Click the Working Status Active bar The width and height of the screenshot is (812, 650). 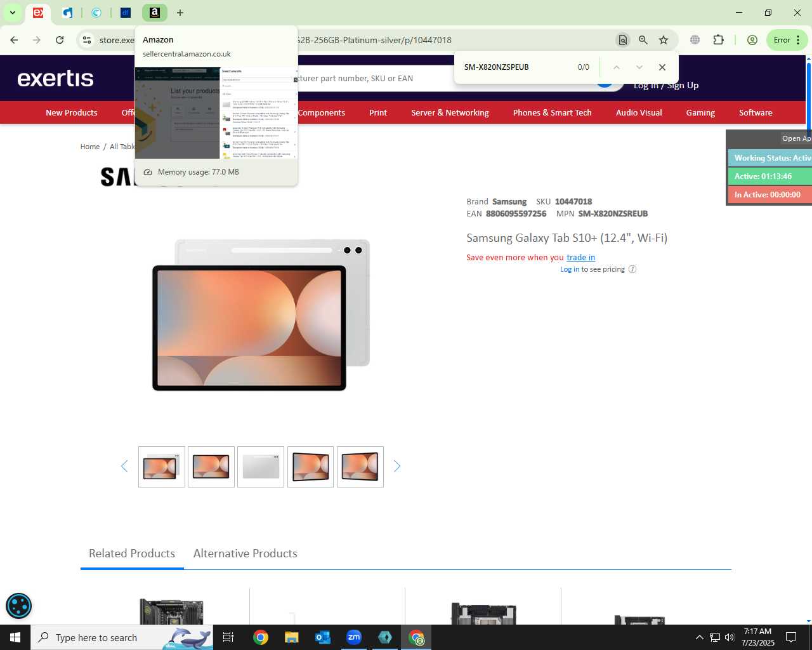[x=770, y=158]
